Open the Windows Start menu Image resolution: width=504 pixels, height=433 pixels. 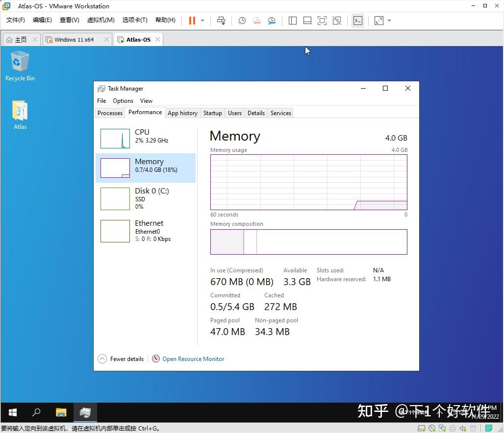13,412
